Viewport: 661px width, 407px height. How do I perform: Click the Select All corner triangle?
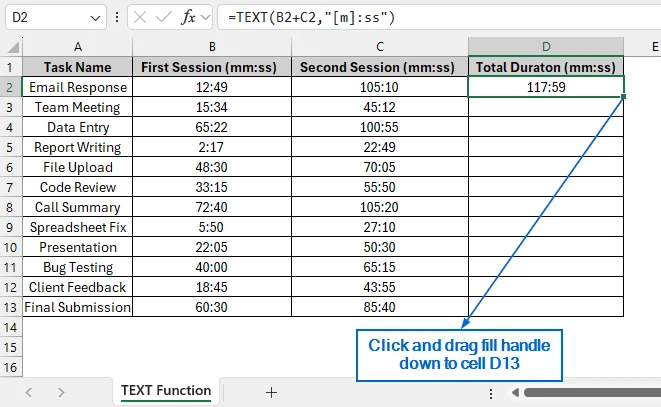[x=13, y=46]
